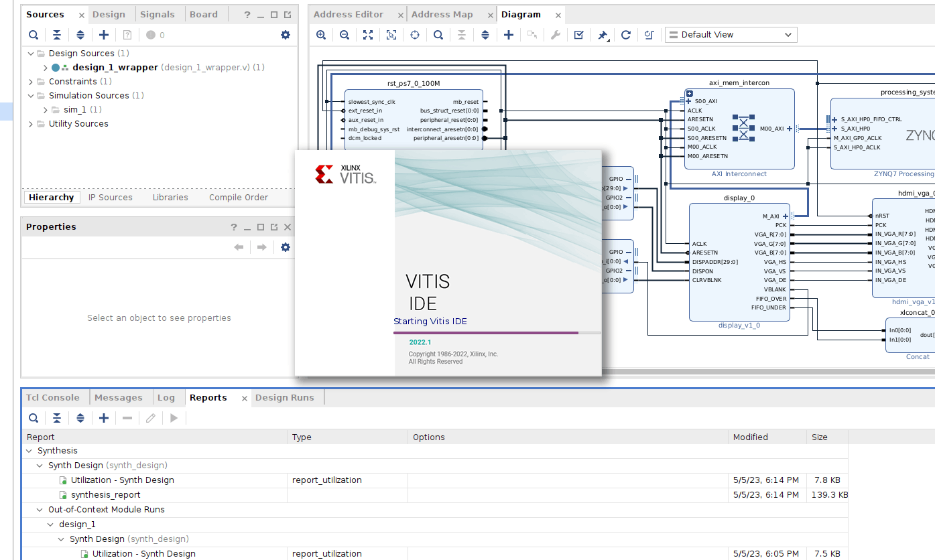Viewport: 935px width, 560px height.
Task: Switch to the Messages tab
Action: pyautogui.click(x=119, y=398)
